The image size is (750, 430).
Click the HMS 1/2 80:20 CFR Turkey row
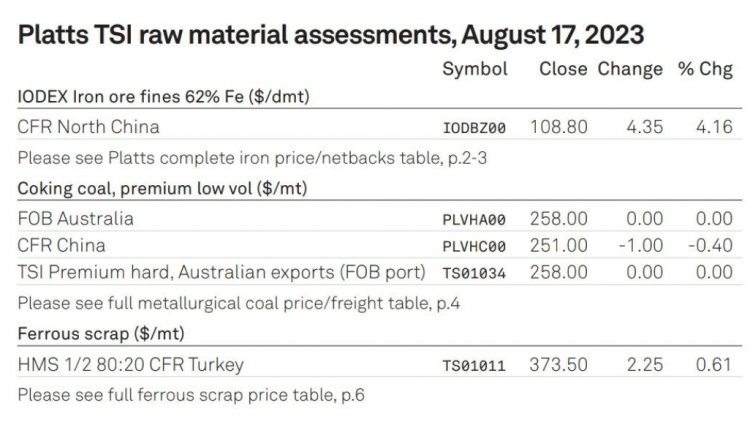coord(380,365)
